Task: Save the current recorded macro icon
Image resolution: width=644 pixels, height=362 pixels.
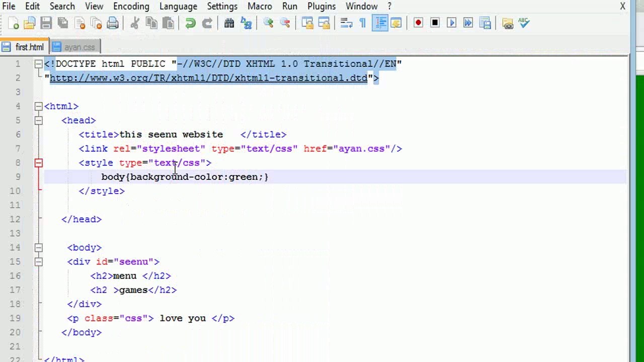Action: (485, 23)
